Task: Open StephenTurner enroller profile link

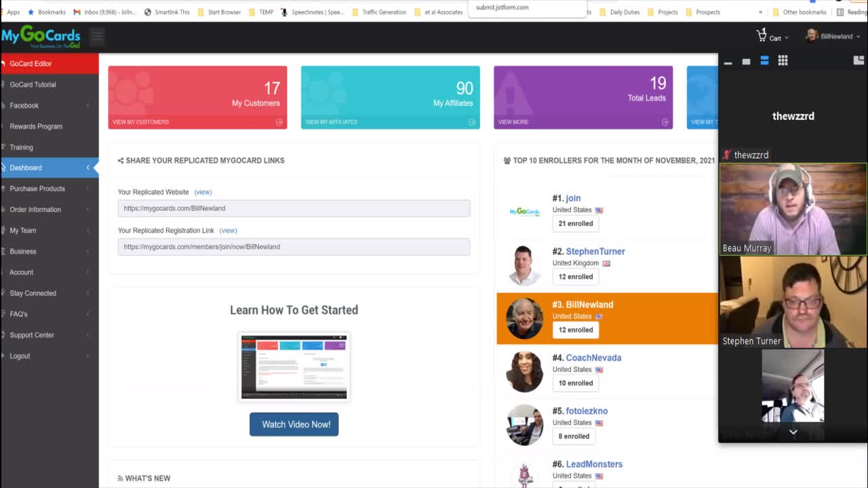Action: 595,251
